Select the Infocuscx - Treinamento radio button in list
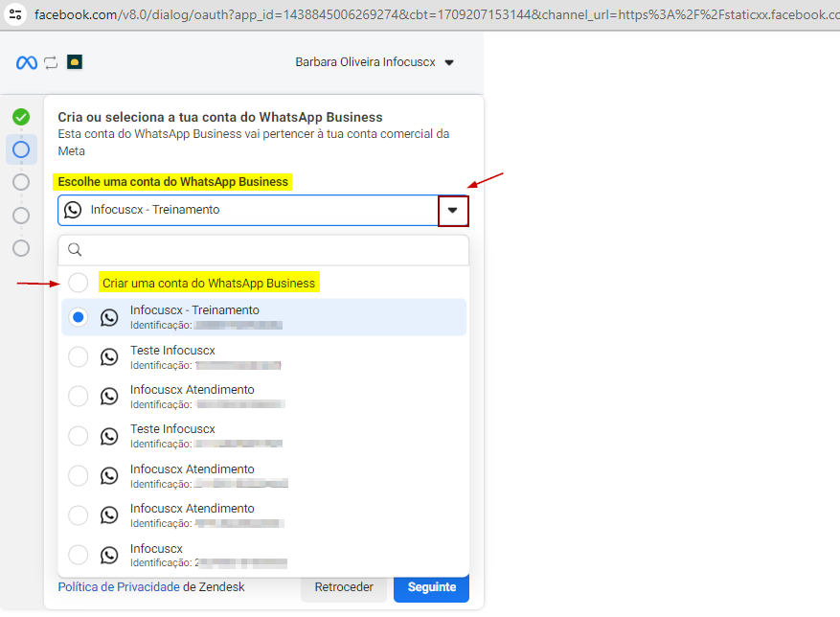The width and height of the screenshot is (840, 617). coord(79,317)
